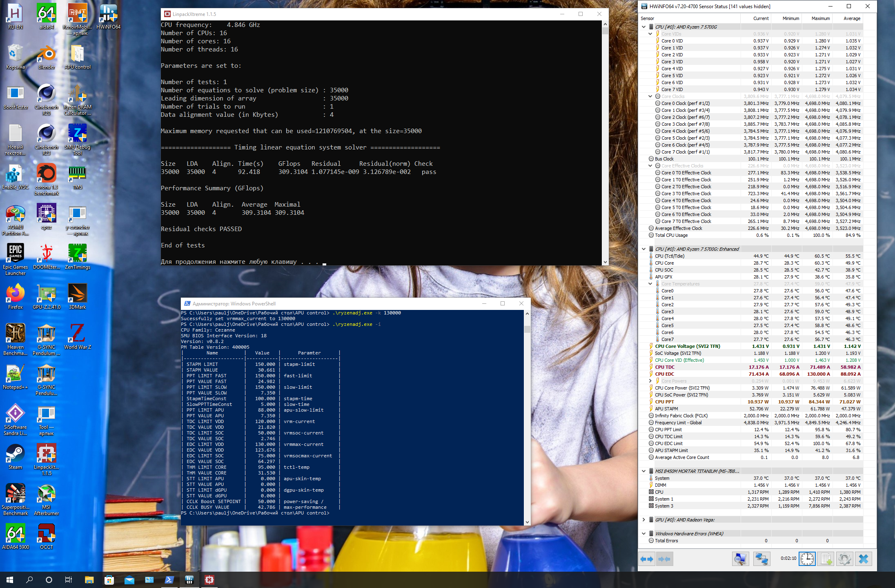This screenshot has height=588, width=895.
Task: Click the HWiNFO remote network computers icon
Action: [x=761, y=559]
